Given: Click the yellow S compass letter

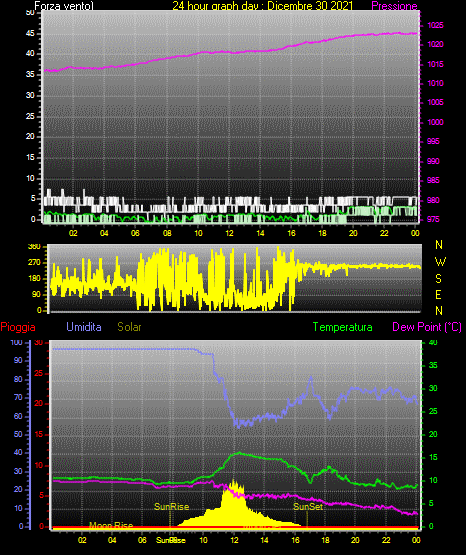Looking at the screenshot, I should click(438, 279).
